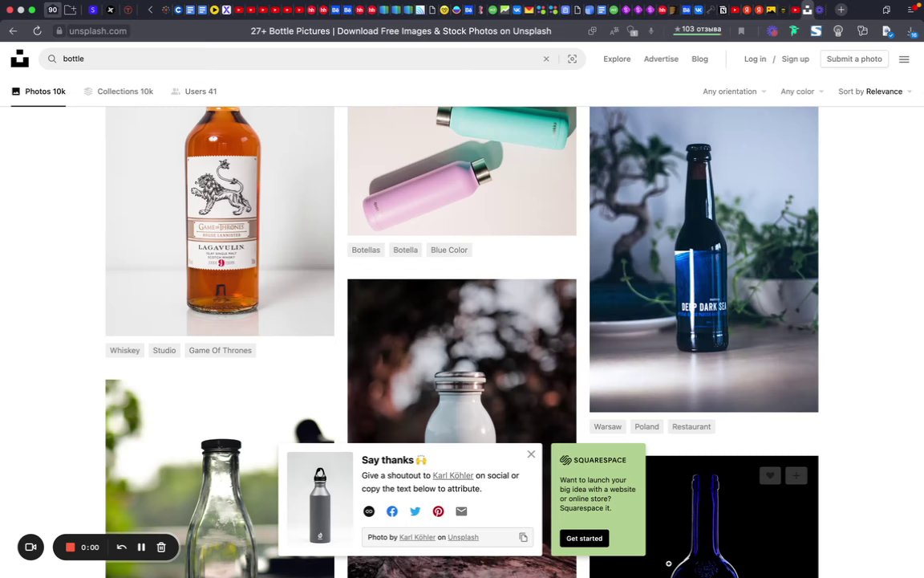Click Squarespace Get started button
Screen dimensions: 924x578
pyautogui.click(x=584, y=539)
